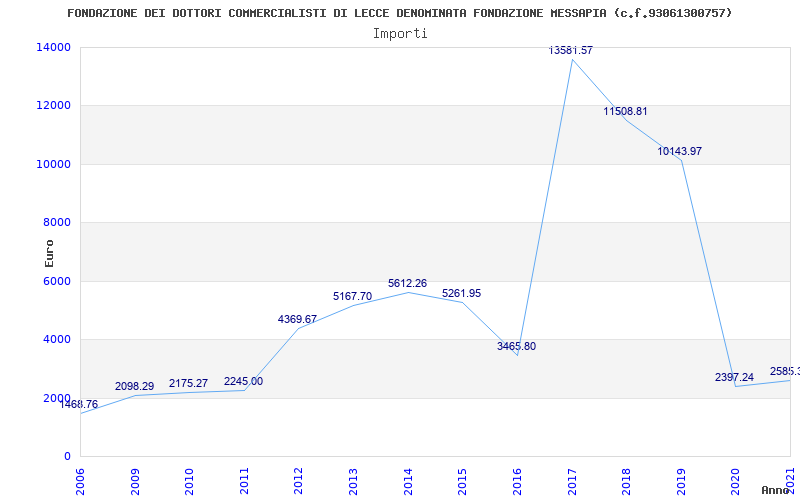Click the 14000 y-axis tick label

point(53,47)
